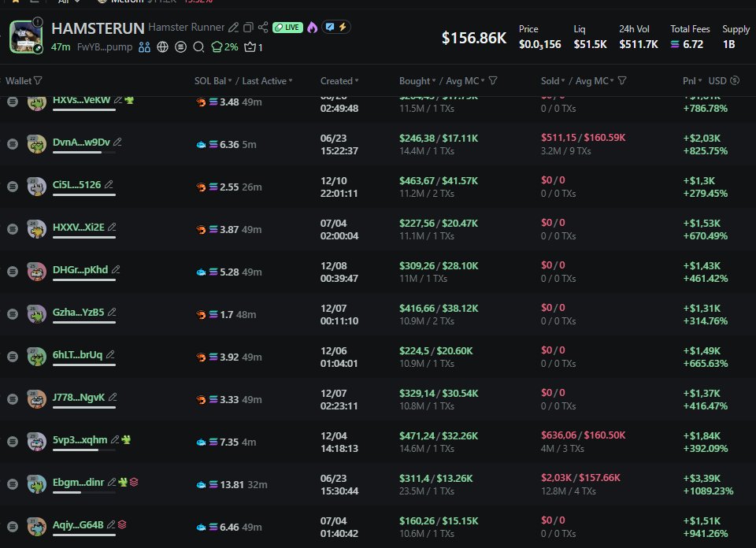Toggle the LIVE badge
The width and height of the screenshot is (756, 548).
[288, 28]
